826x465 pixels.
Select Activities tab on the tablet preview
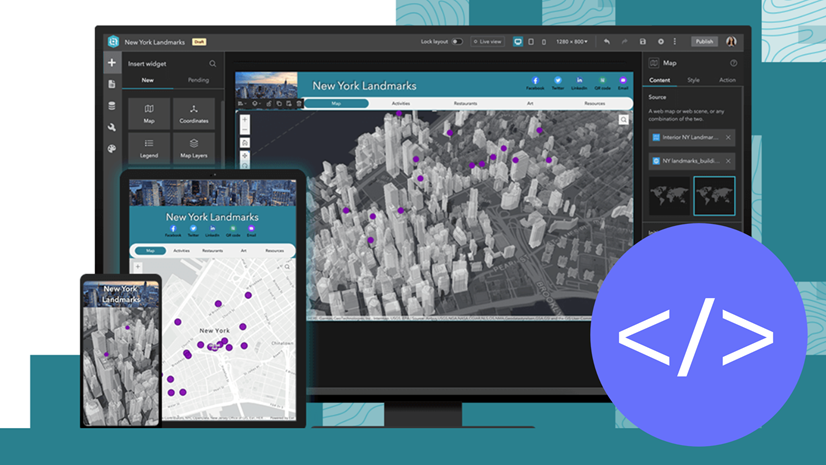(181, 251)
